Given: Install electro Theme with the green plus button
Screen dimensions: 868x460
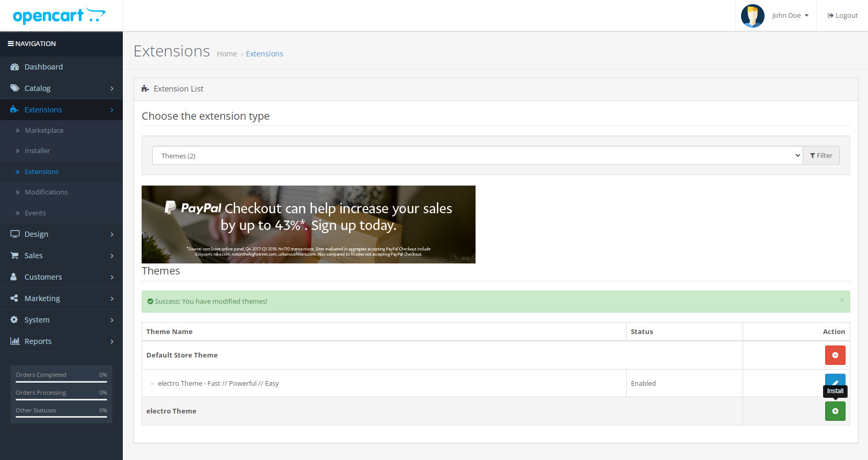Looking at the screenshot, I should 835,411.
